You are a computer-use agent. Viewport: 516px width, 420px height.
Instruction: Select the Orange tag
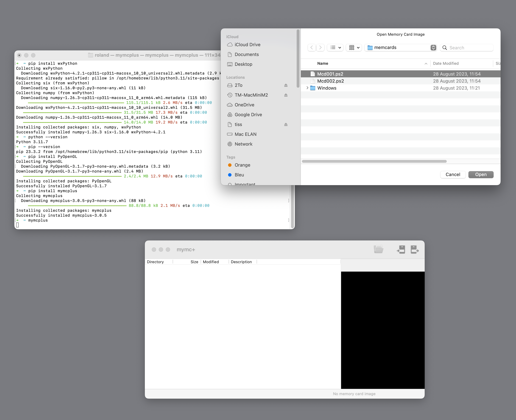pyautogui.click(x=242, y=165)
